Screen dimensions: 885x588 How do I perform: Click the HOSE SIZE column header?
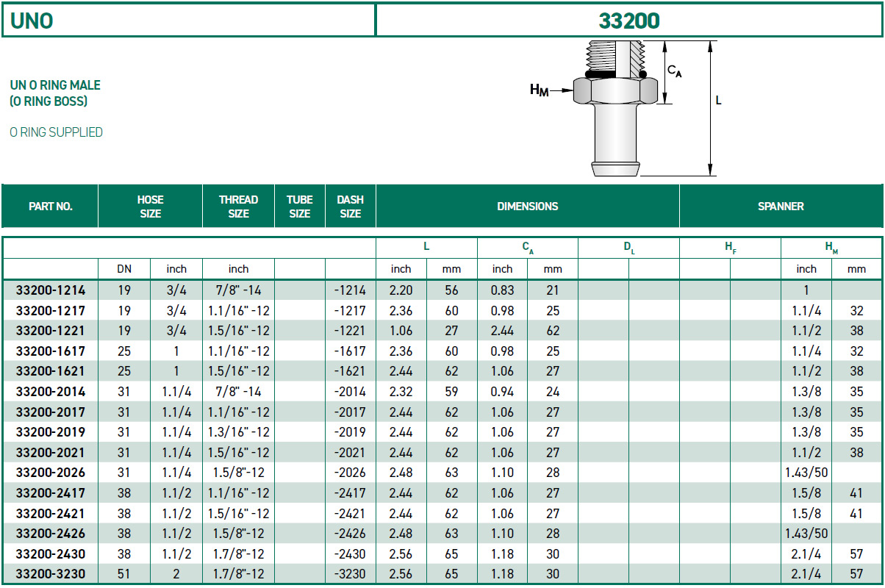point(150,207)
